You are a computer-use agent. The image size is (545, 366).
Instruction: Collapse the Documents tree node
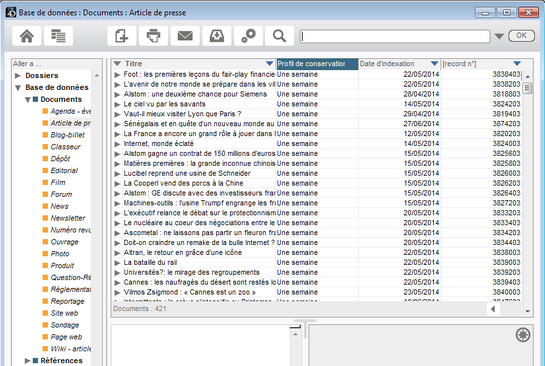28,100
